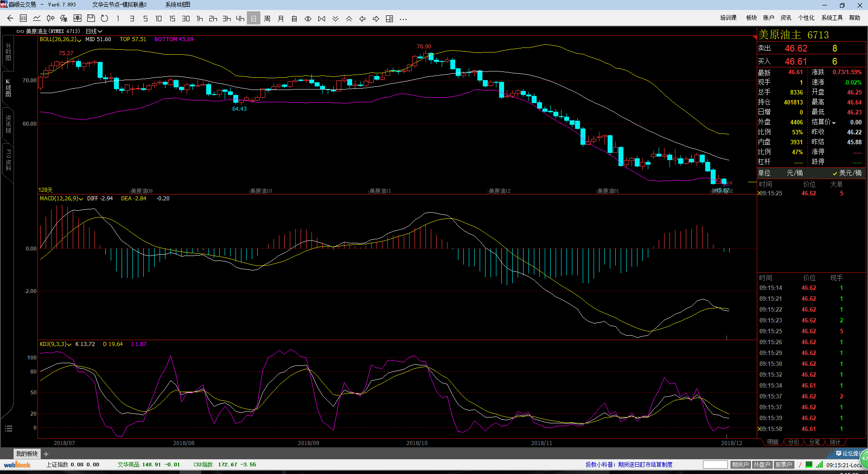Switch to the 统计 tab
This screenshot has width=868, height=474.
835,442
